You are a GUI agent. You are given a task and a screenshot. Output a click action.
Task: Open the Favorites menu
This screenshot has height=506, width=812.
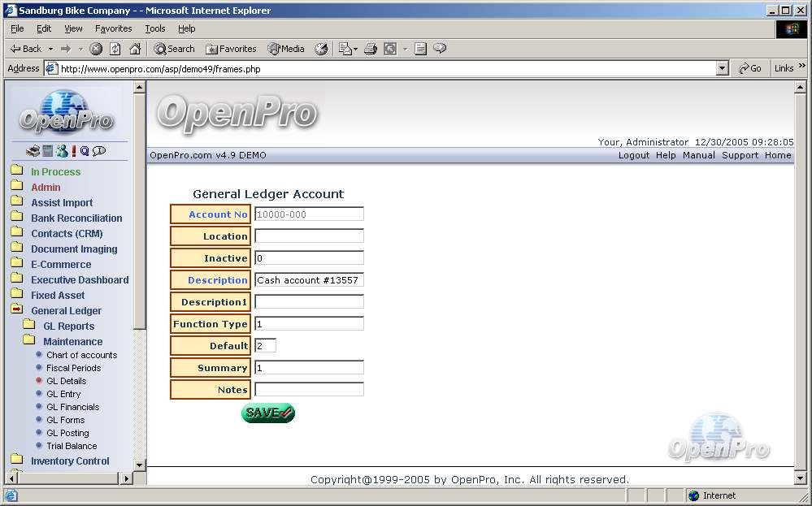click(113, 28)
